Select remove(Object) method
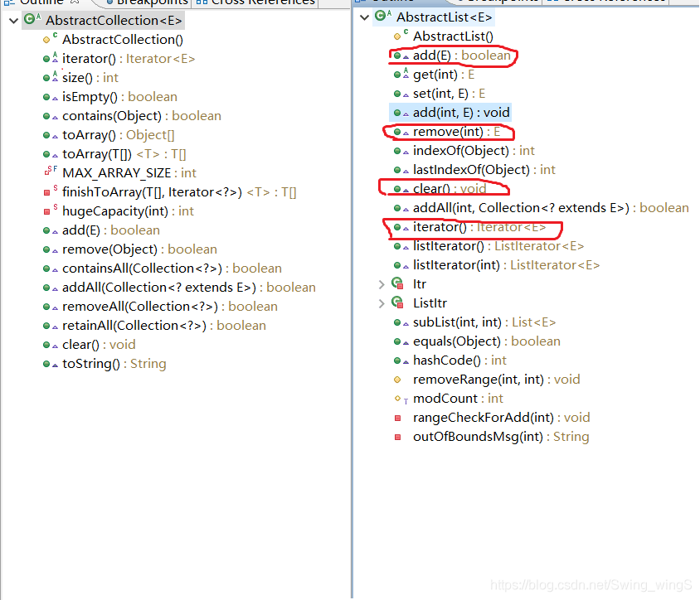700x600 pixels. click(139, 249)
